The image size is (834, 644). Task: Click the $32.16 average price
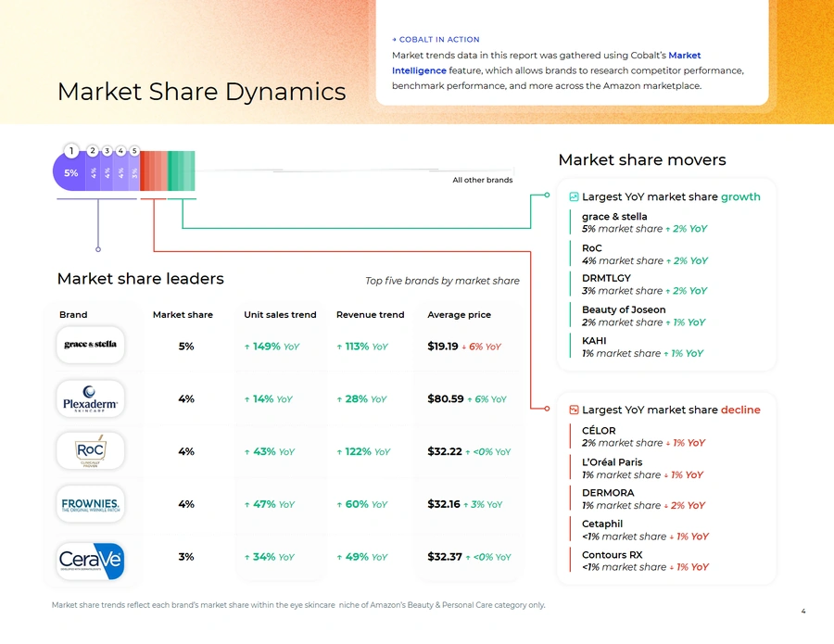pos(444,504)
